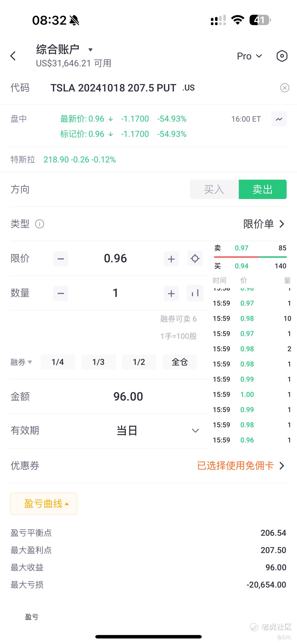
Task: Open the hexagon settings icon
Action: click(x=282, y=56)
